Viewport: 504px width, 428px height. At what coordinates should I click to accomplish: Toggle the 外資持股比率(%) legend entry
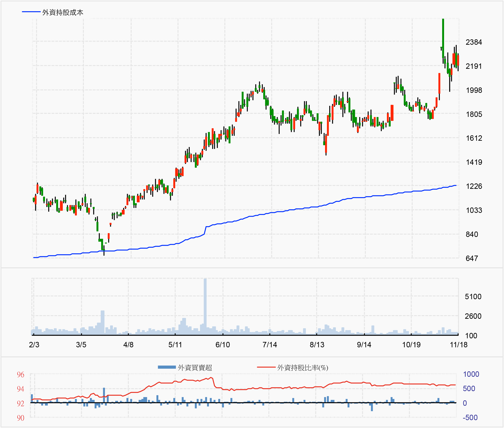point(302,368)
